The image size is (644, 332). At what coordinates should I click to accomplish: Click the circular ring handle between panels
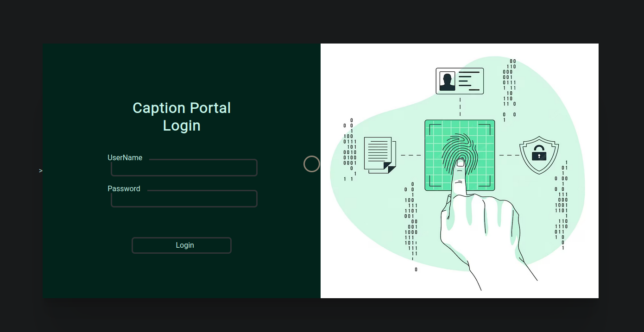[x=312, y=164]
